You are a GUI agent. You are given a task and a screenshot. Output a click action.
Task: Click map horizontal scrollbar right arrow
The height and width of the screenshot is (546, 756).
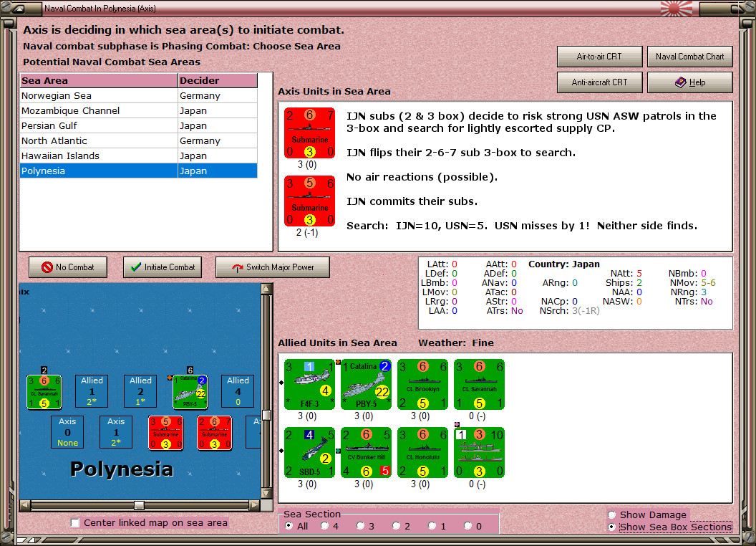pyautogui.click(x=255, y=505)
